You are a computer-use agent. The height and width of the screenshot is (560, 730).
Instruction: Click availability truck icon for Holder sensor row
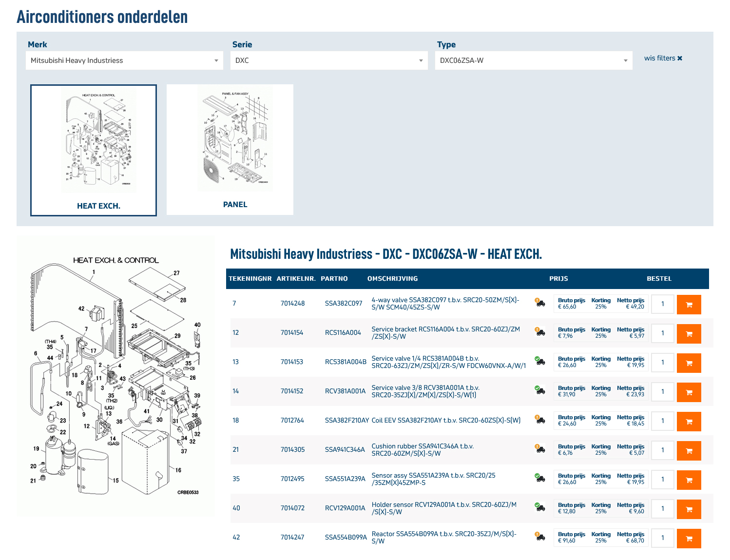[539, 507]
